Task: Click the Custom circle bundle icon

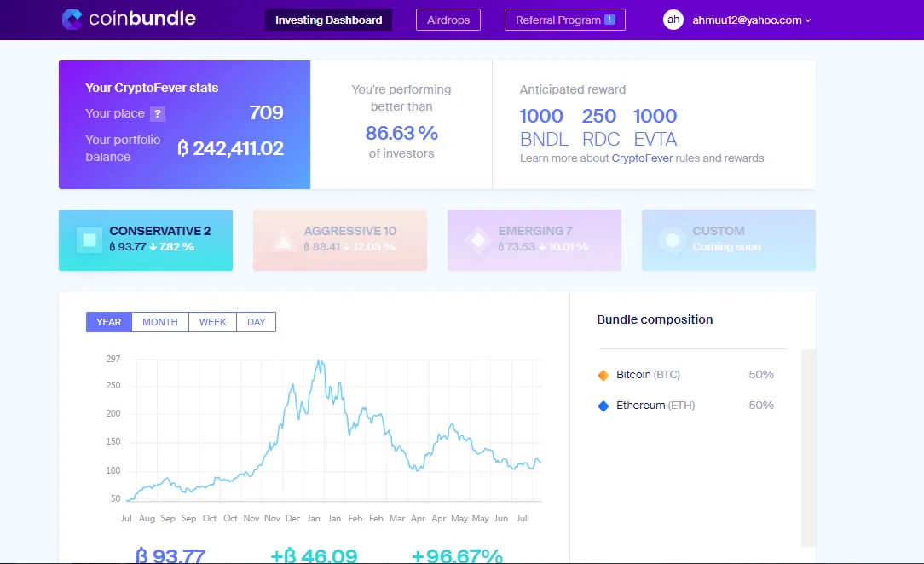Action: 673,240
